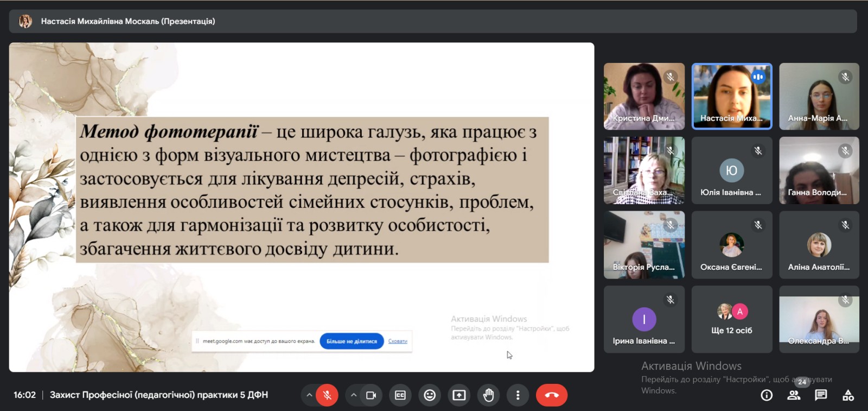The width and height of the screenshot is (868, 411).
Task: Click the 16:02 clock text
Action: (x=24, y=395)
